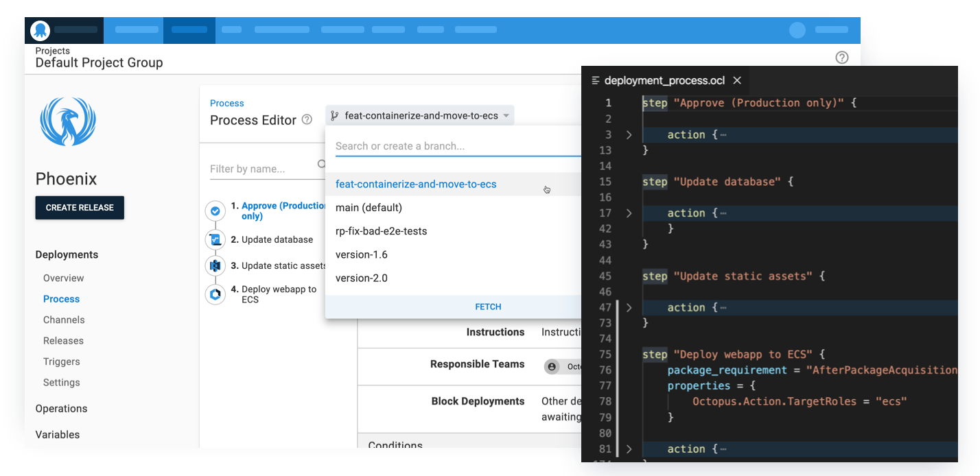Open the branch selector feat-containerize-and-move-to-ecs dropdown

[419, 115]
